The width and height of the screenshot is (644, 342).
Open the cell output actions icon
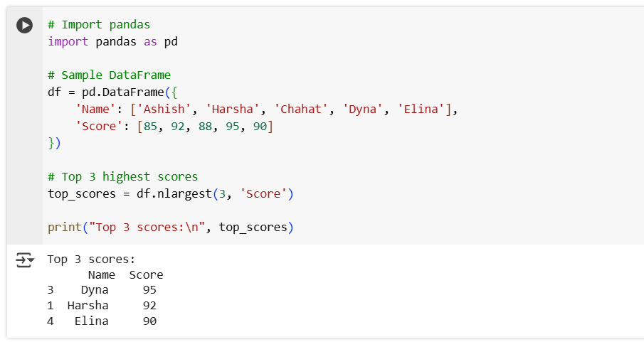(24, 260)
